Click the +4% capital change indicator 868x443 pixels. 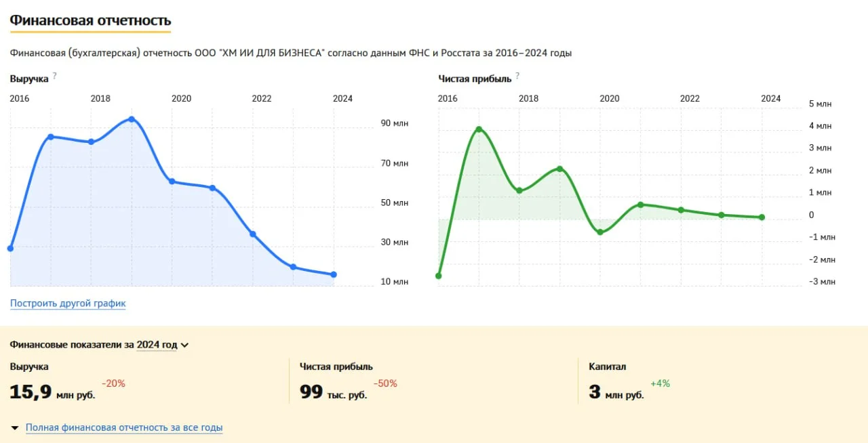660,383
